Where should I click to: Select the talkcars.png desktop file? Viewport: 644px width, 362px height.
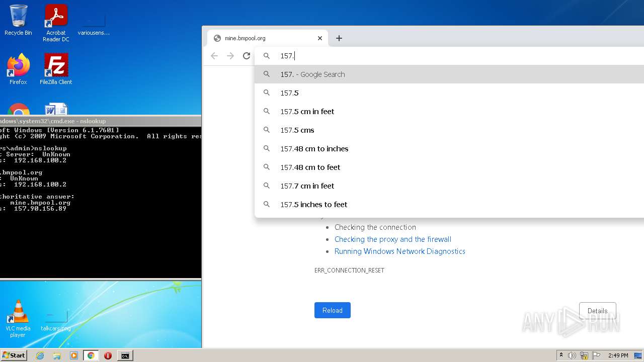point(56,320)
